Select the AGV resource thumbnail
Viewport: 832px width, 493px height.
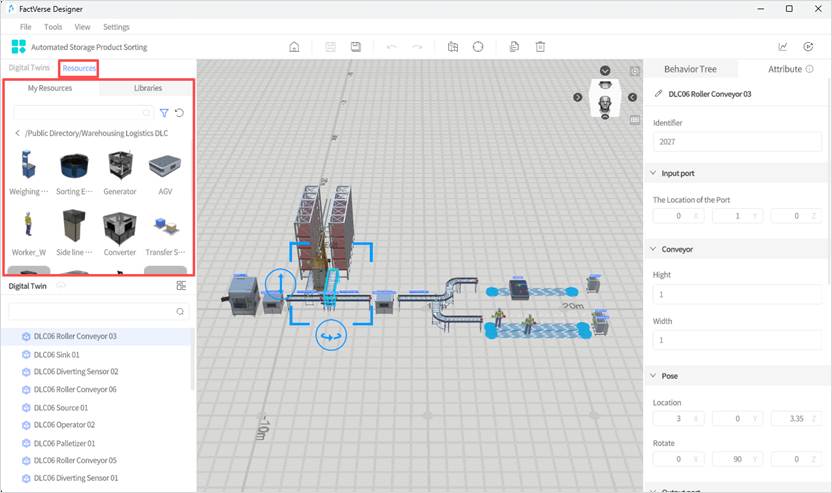[165, 171]
